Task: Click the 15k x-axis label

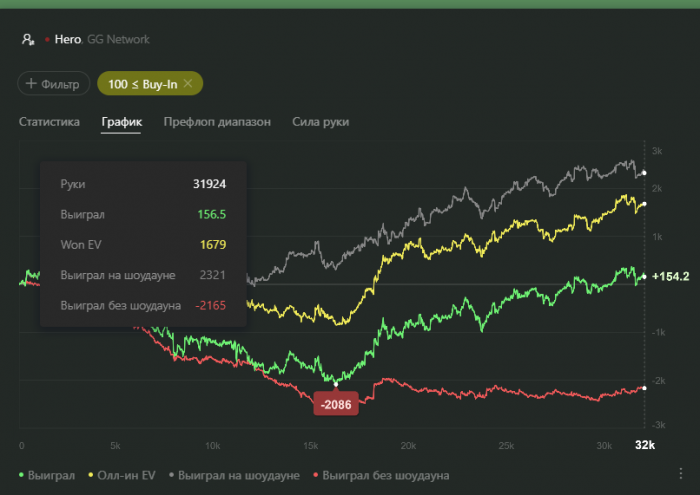Action: coord(310,445)
